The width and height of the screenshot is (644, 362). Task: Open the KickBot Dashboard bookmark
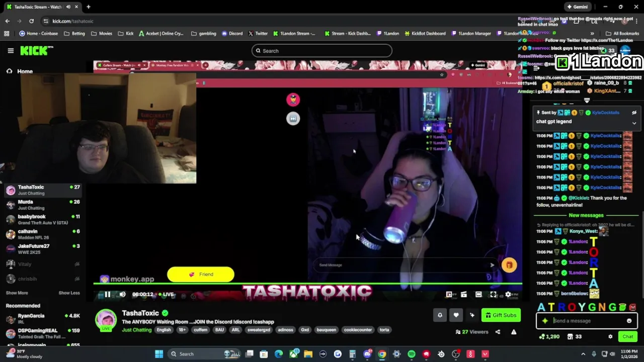click(x=425, y=34)
